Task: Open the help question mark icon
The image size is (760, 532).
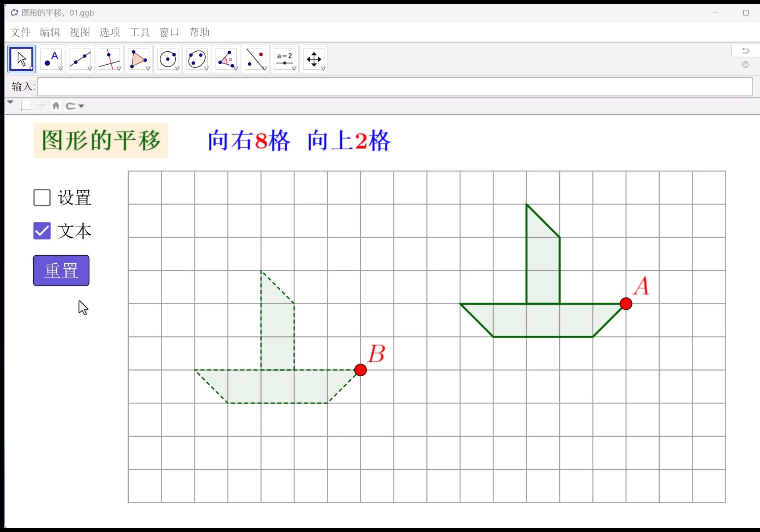Action: (745, 64)
